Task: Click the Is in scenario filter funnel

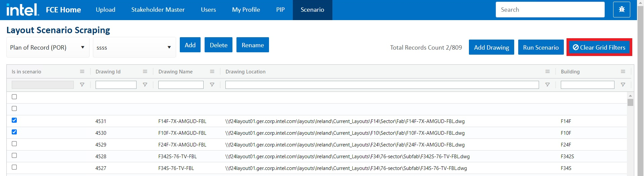Action: tap(82, 85)
